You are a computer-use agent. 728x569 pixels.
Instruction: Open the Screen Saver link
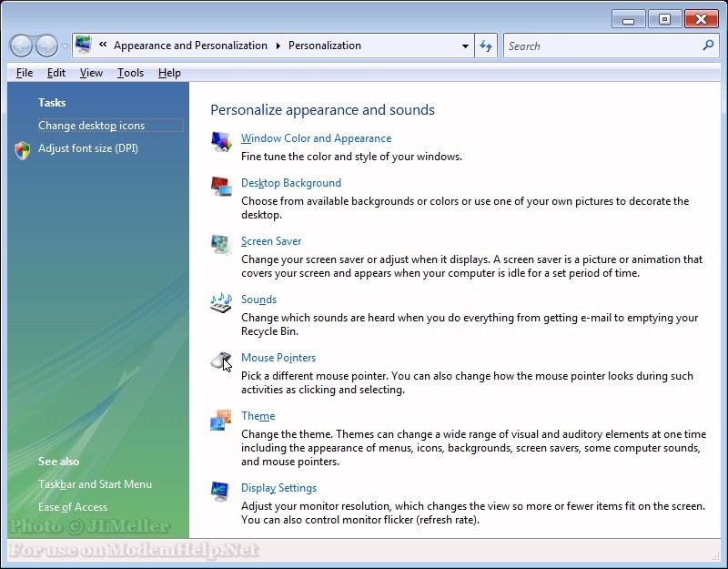point(271,241)
